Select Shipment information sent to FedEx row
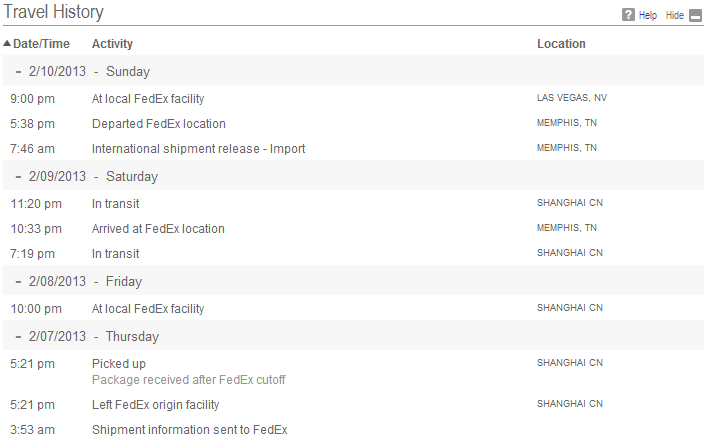Screen dimensions: 709x441 tap(354, 429)
